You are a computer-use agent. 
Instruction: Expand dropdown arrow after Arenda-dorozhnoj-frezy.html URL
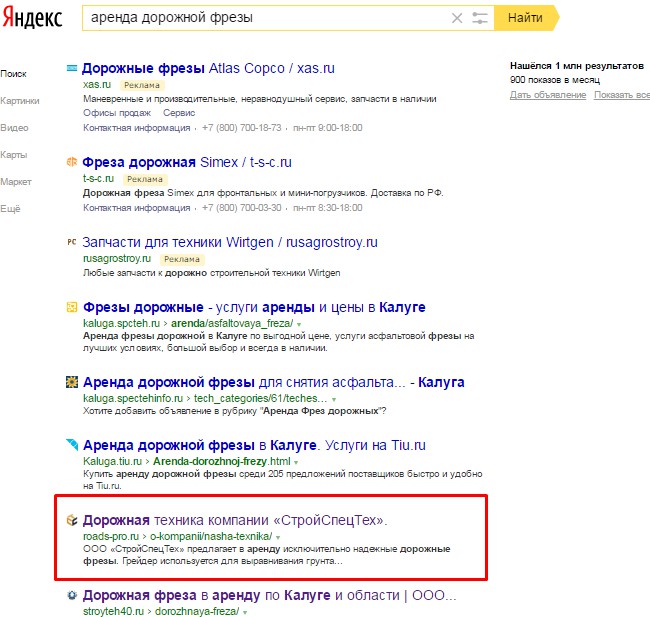point(296,462)
